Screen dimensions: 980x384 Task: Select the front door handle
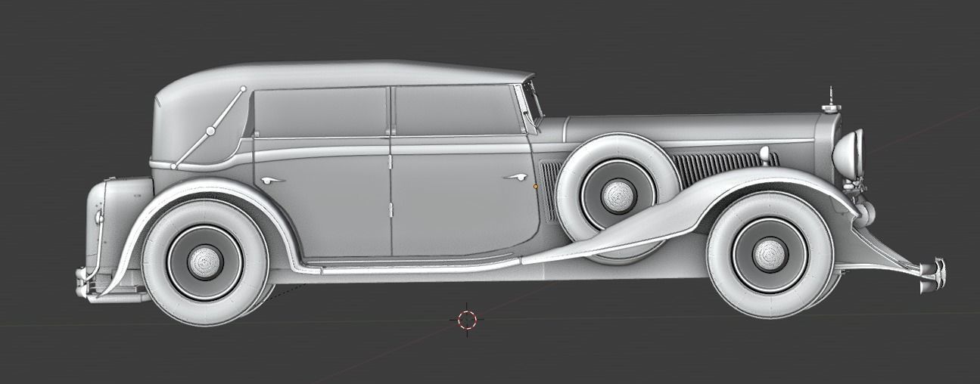(x=515, y=178)
